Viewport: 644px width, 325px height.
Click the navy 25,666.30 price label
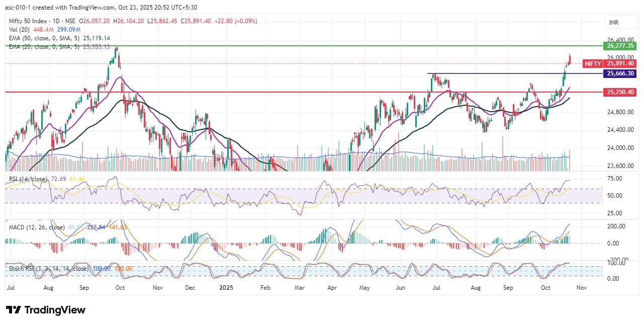coord(620,73)
